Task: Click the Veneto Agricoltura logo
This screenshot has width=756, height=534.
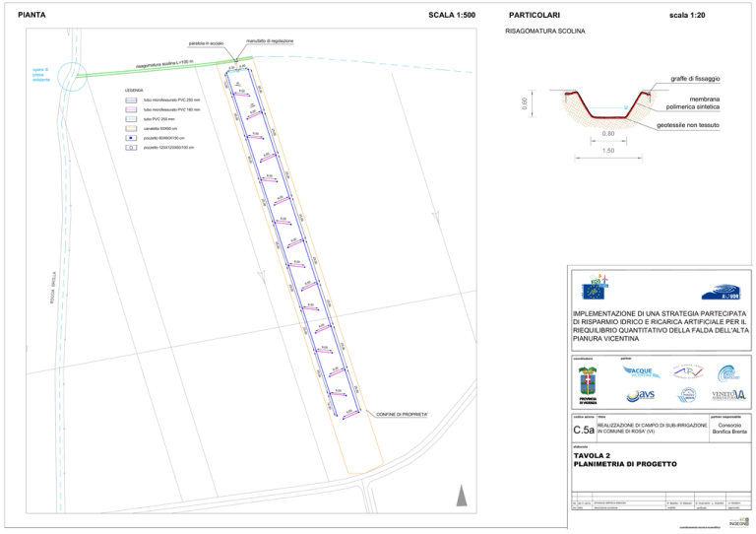Action: pos(728,395)
